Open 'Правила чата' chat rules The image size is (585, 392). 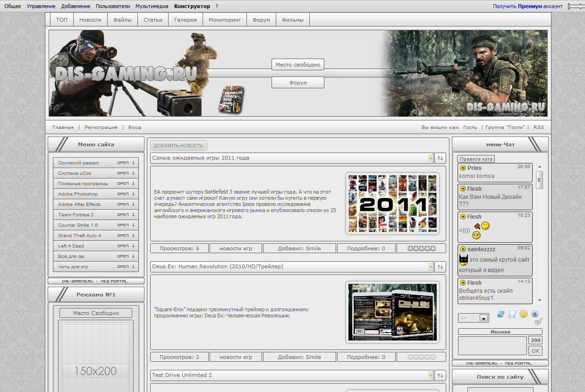click(x=476, y=159)
